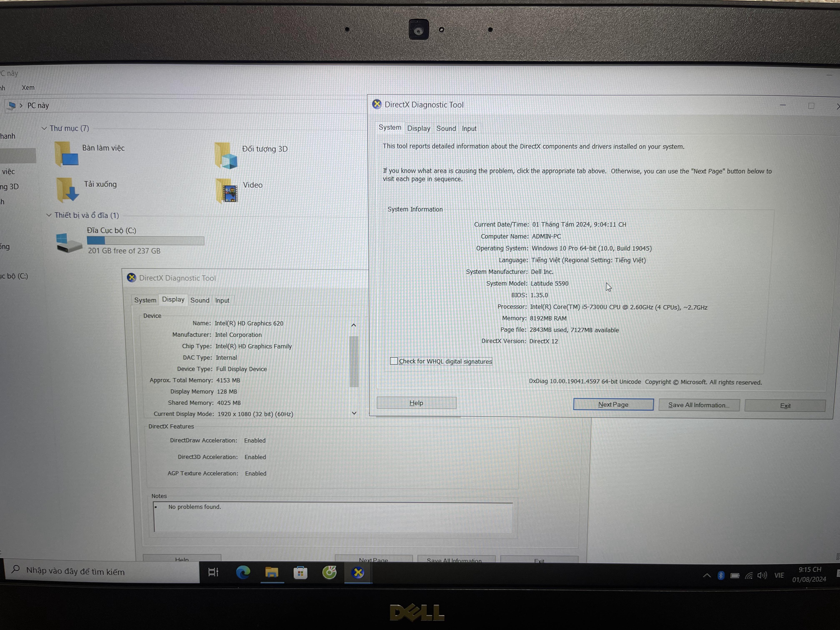Screen dimensions: 840x630
Task: Select Input tab in rear DxDiag window
Action: tap(222, 300)
